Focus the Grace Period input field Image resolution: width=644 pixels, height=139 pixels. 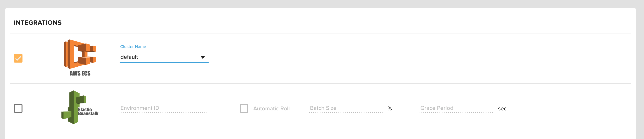coord(456,108)
